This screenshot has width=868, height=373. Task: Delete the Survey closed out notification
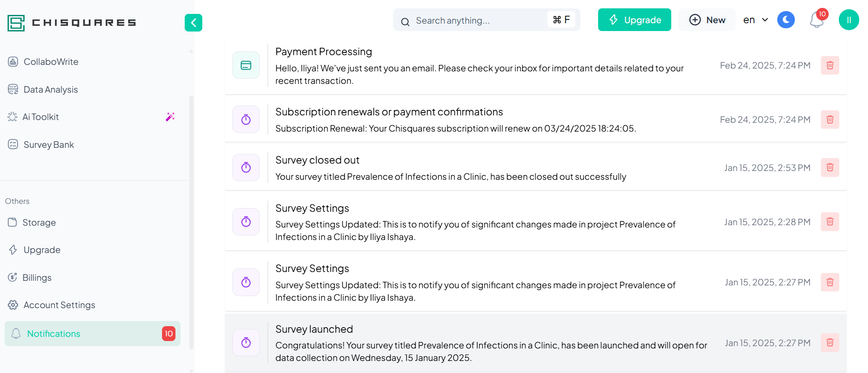pos(830,167)
